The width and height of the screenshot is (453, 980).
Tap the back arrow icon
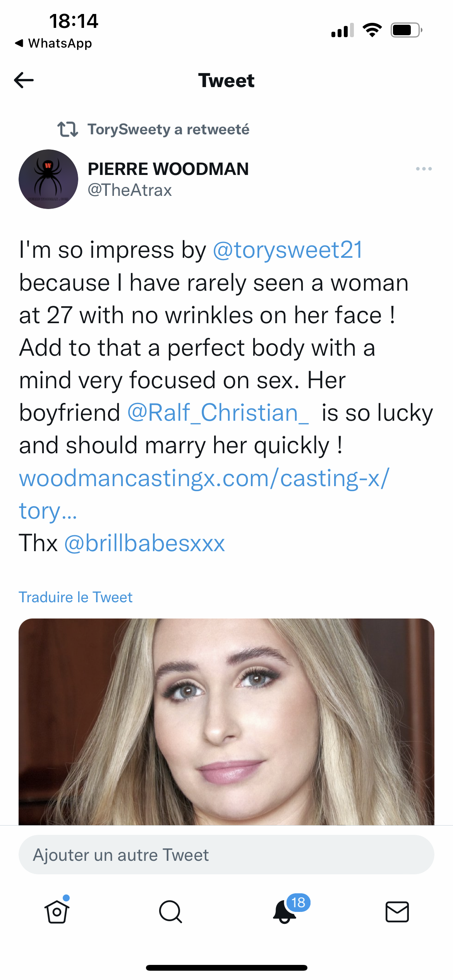[x=24, y=81]
